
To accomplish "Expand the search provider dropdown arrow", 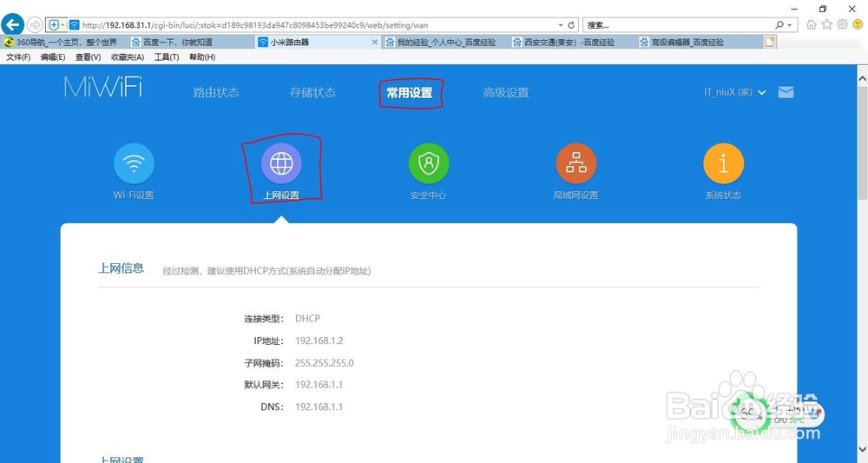I will click(790, 25).
